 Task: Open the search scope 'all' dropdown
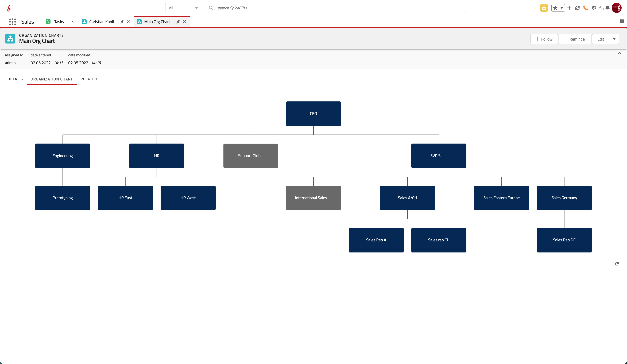point(184,8)
